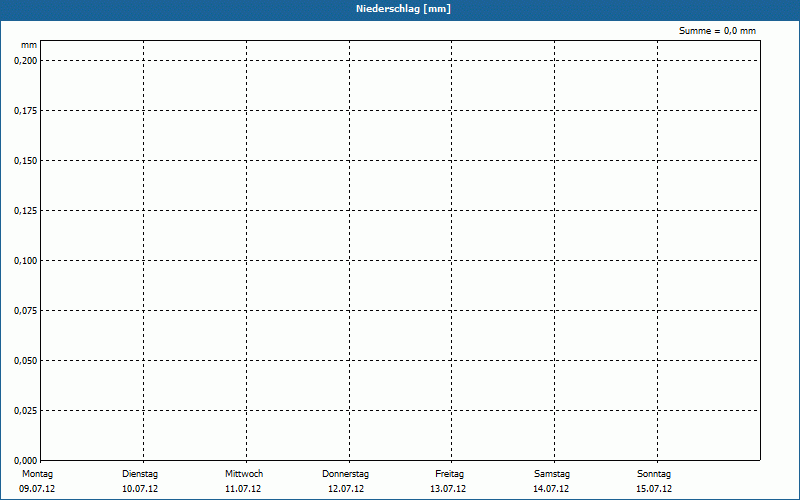Click the date 12.07.12
The image size is (800, 500).
pyautogui.click(x=346, y=489)
